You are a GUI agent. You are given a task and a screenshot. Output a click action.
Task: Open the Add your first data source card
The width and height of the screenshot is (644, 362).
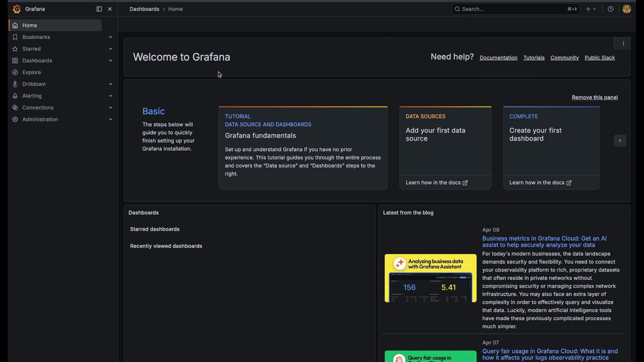click(445, 141)
